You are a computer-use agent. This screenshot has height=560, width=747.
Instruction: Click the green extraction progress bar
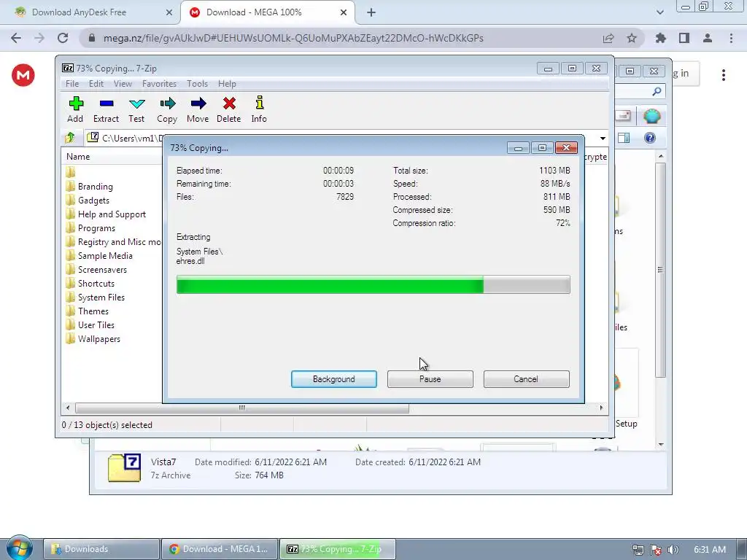pos(373,285)
